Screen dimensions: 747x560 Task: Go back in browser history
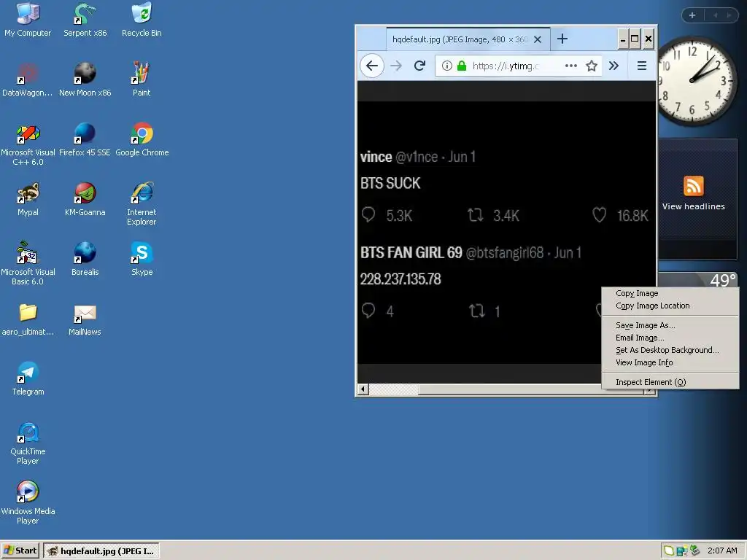point(372,66)
